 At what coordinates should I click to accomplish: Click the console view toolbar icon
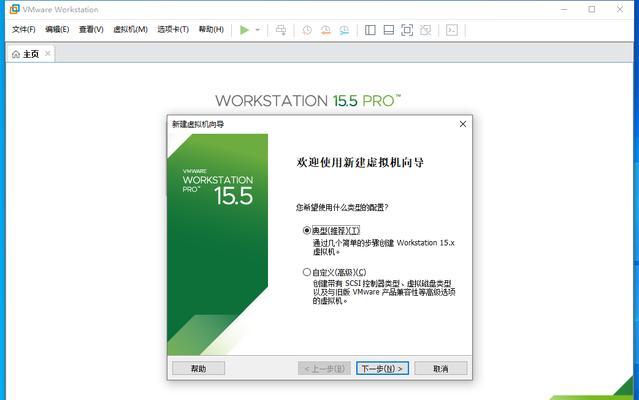click(452, 30)
